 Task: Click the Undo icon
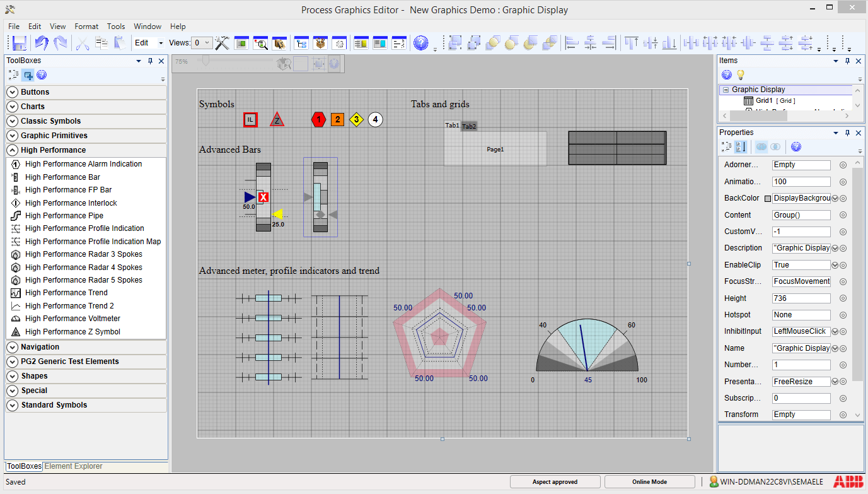pyautogui.click(x=39, y=42)
